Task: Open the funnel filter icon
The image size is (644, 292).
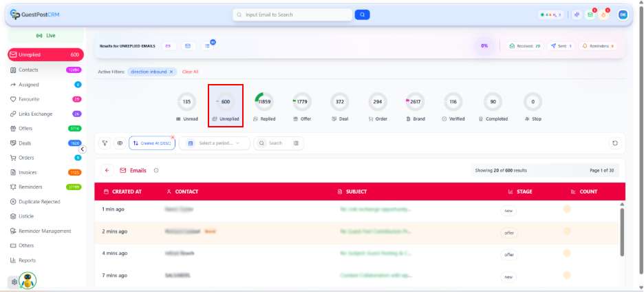Action: coord(105,143)
